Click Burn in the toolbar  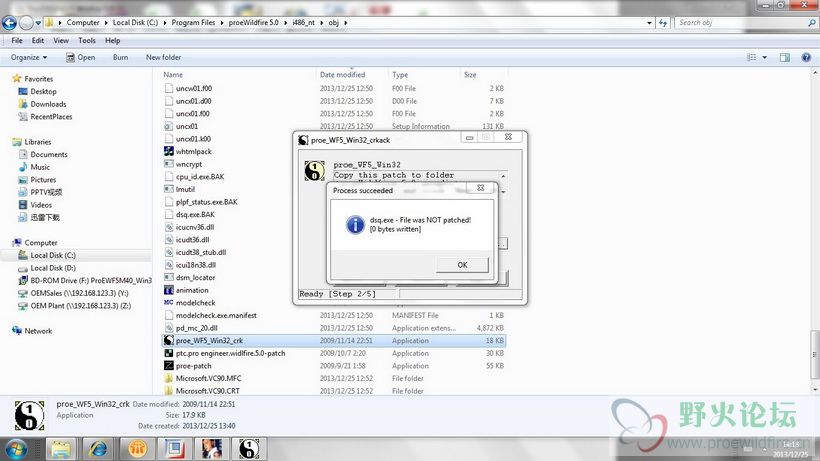pyautogui.click(x=120, y=57)
